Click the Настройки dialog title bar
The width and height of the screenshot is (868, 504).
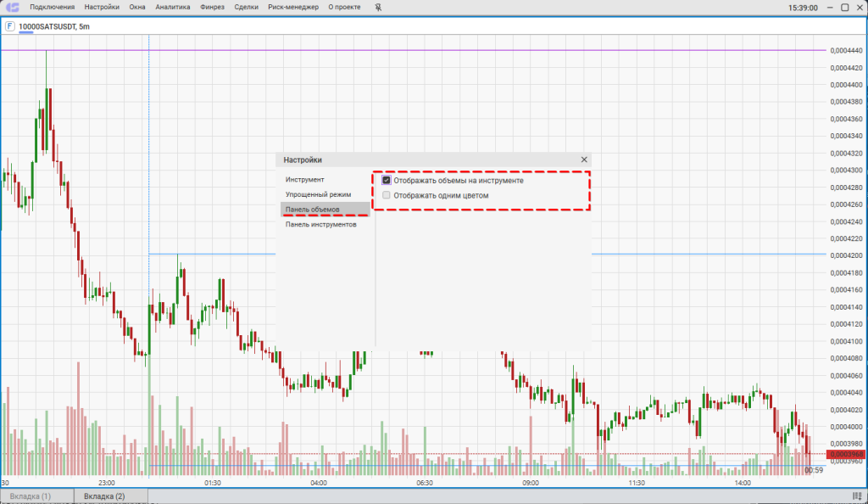(433, 160)
